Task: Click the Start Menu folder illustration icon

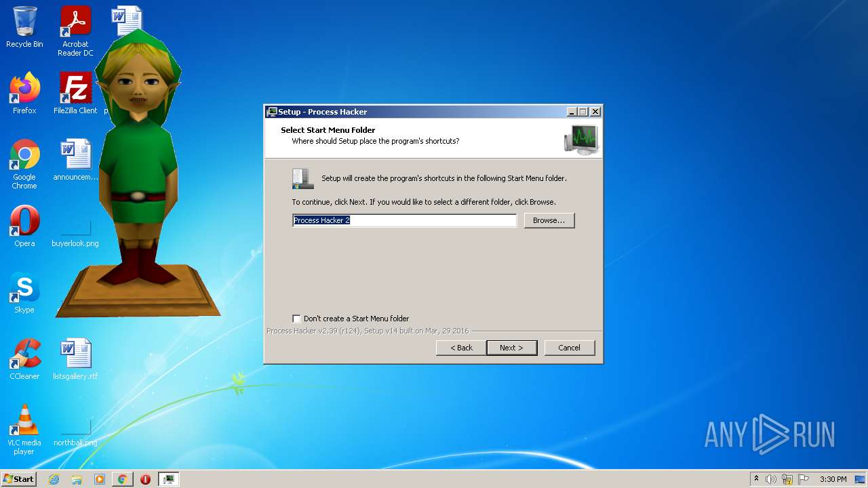Action: 302,179
